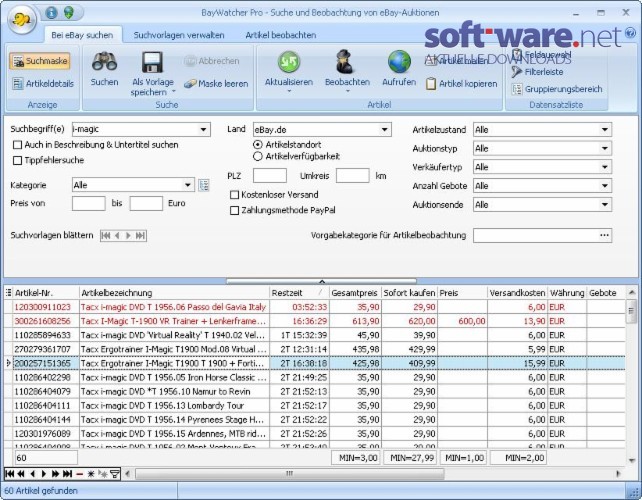Image resolution: width=642 pixels, height=500 pixels.
Task: Open Suchbegriff(e) dropdown
Action: (203, 129)
